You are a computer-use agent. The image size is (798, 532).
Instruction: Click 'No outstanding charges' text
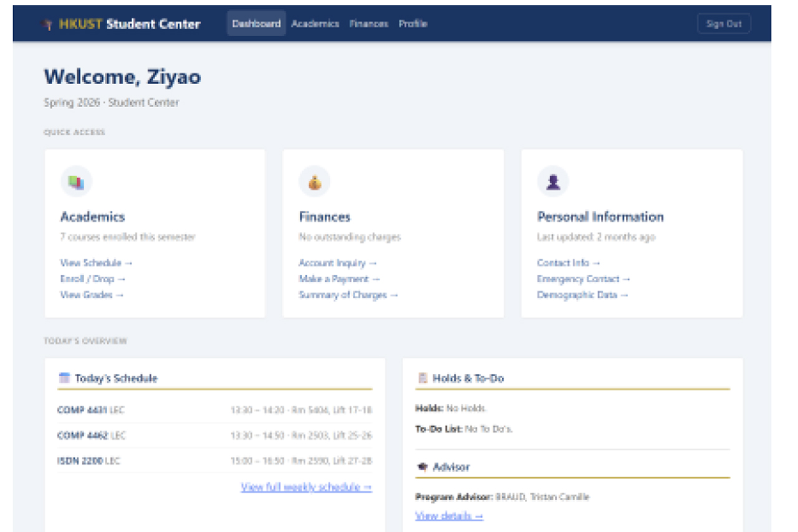click(x=350, y=237)
